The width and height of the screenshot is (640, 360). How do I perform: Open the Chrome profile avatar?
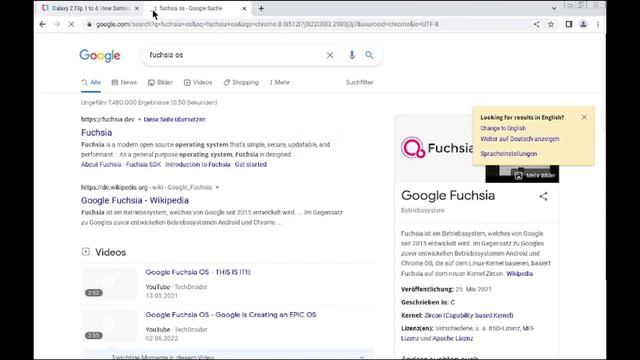pos(583,24)
